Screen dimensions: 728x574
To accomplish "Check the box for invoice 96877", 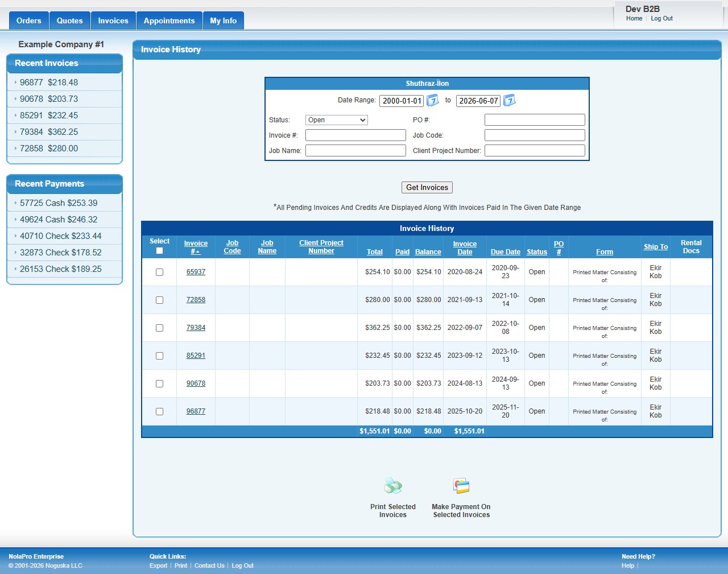I will tap(159, 412).
